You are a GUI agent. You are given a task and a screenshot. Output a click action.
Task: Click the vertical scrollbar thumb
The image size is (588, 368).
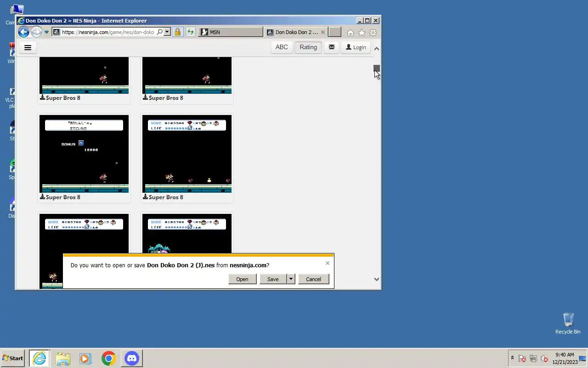377,69
